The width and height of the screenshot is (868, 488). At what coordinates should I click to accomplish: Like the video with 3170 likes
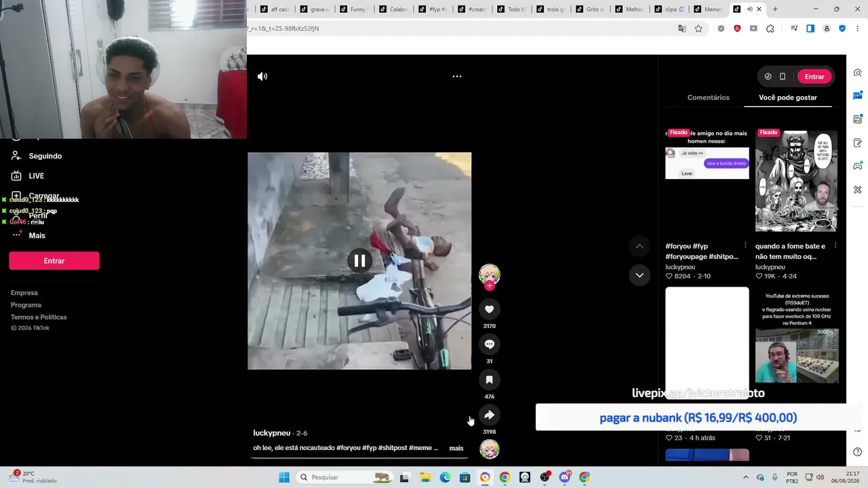[489, 309]
